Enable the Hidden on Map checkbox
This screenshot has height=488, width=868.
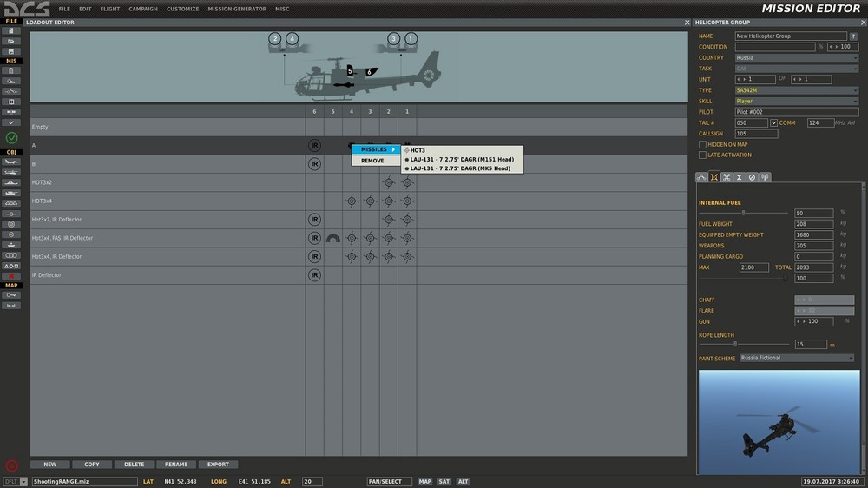pyautogui.click(x=702, y=144)
